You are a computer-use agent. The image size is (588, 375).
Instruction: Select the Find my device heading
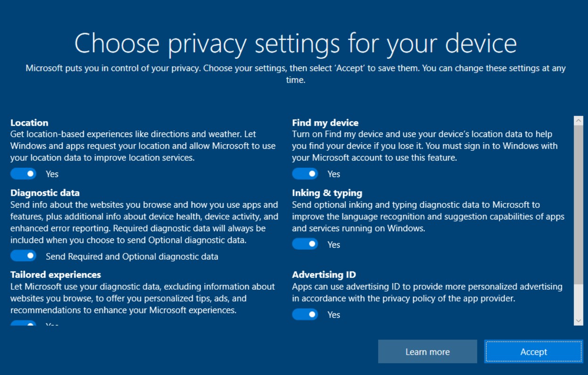point(325,122)
